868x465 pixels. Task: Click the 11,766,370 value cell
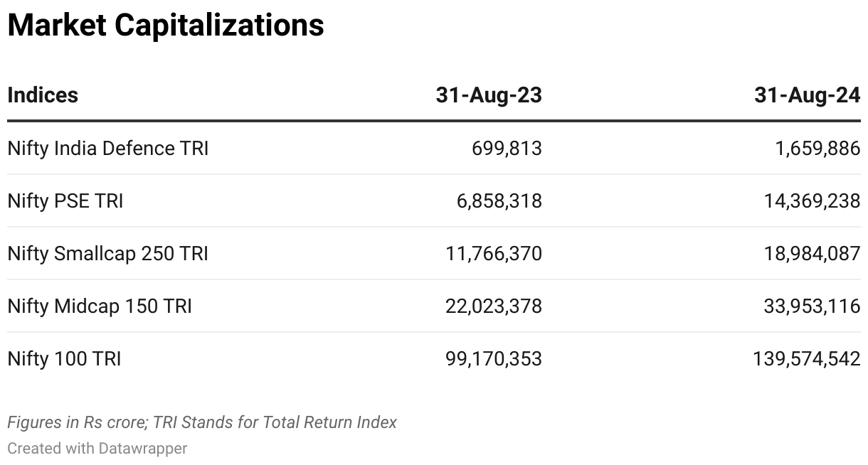pos(494,254)
